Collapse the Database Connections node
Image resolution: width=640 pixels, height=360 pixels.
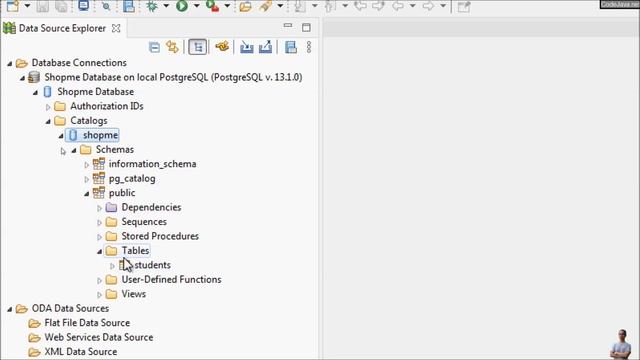click(x=9, y=64)
